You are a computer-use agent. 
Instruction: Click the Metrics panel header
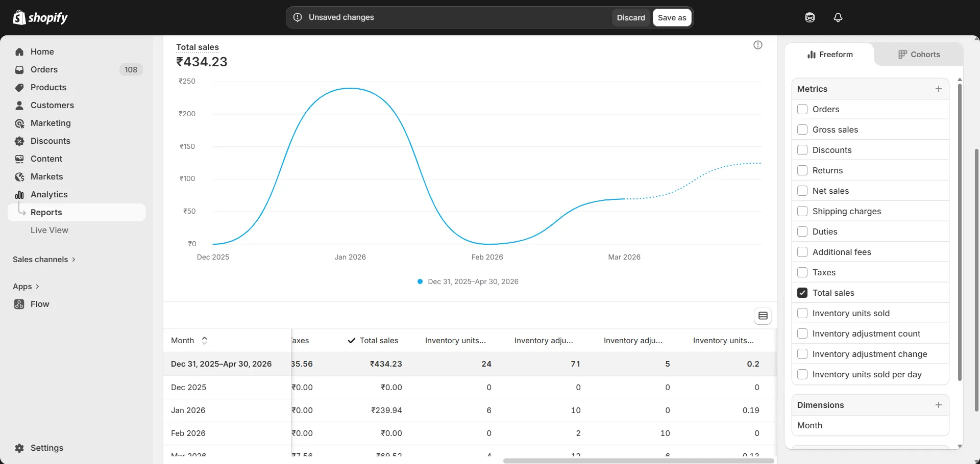(x=870, y=89)
